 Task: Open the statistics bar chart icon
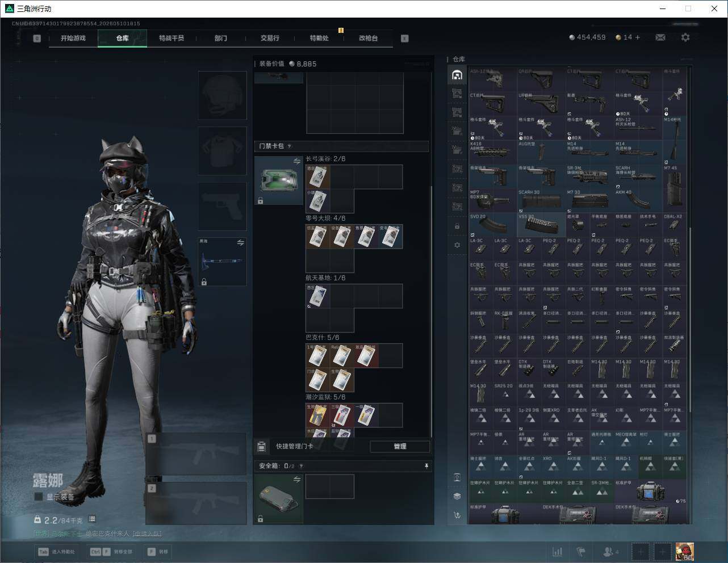558,552
